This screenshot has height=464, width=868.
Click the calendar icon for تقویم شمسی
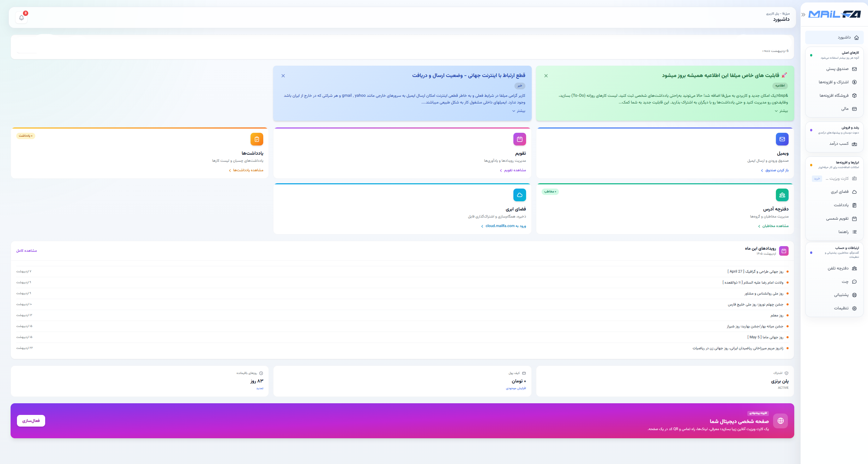(854, 219)
